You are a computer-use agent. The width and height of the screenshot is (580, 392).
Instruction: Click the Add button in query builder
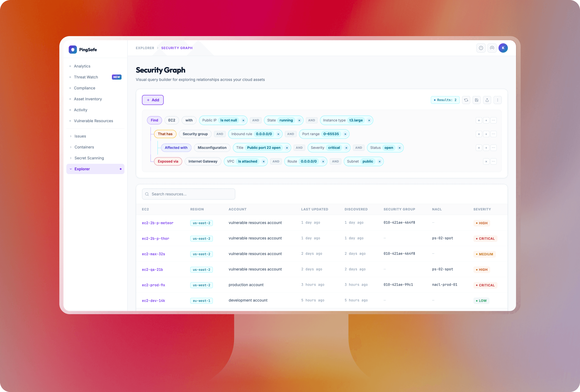[153, 100]
